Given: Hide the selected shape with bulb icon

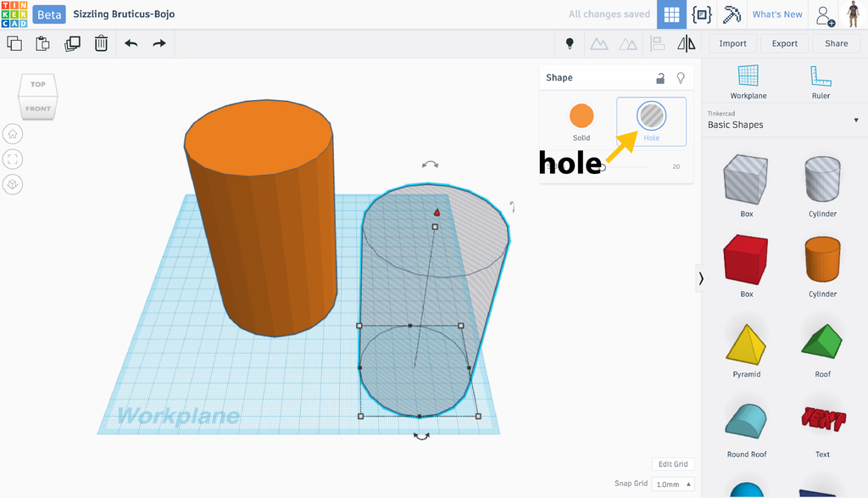Looking at the screenshot, I should tap(681, 78).
